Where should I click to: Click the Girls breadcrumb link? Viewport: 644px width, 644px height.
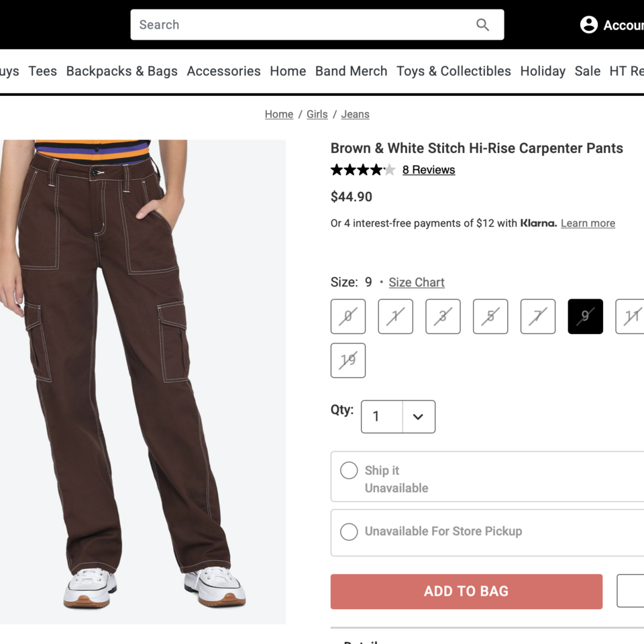(x=317, y=114)
